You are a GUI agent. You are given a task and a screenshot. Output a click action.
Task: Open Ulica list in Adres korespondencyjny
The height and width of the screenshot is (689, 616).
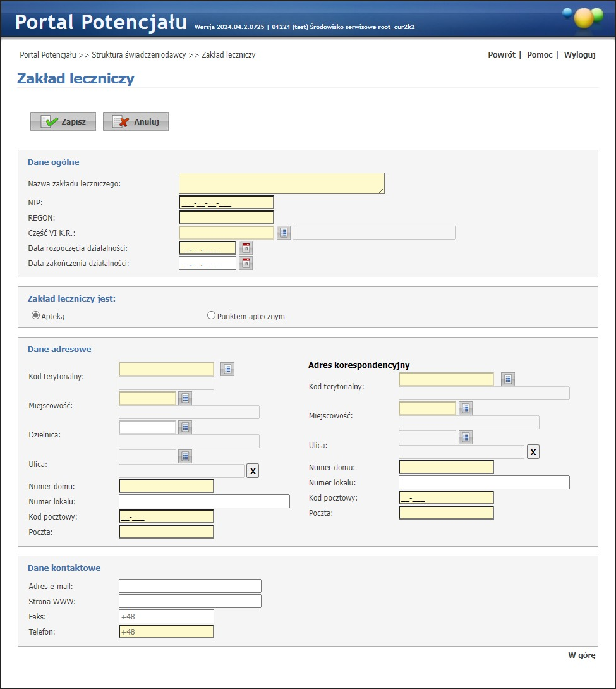[466, 437]
